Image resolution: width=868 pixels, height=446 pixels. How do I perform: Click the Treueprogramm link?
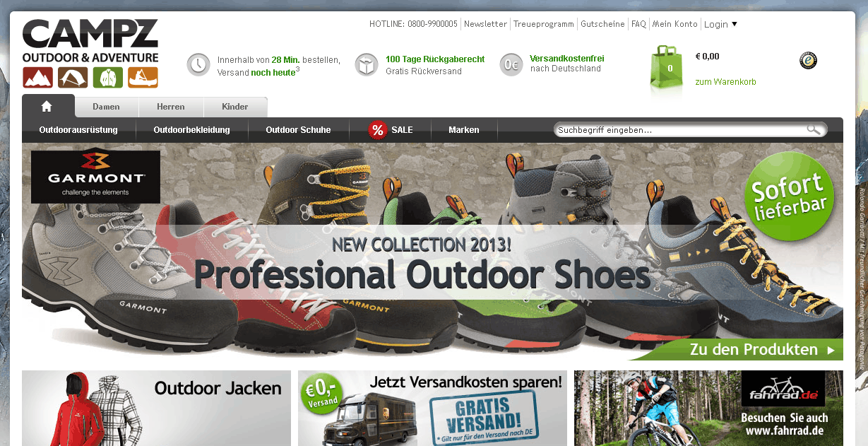[x=544, y=24]
